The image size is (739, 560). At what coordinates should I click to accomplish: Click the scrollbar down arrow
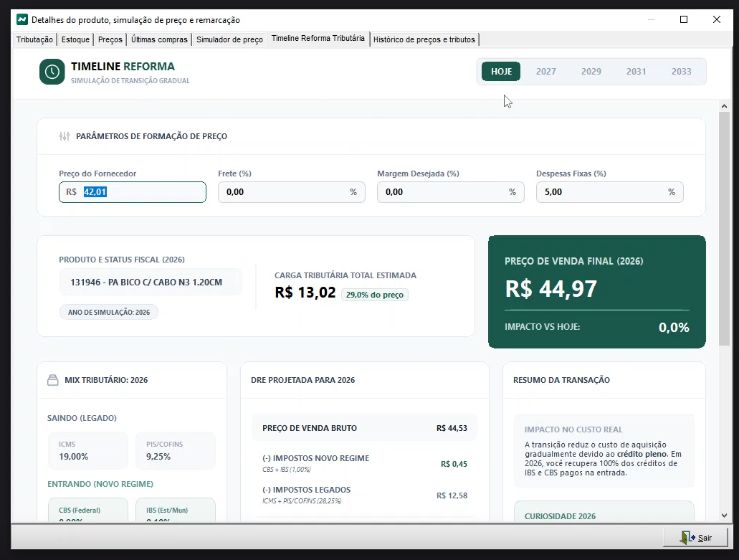(x=723, y=515)
